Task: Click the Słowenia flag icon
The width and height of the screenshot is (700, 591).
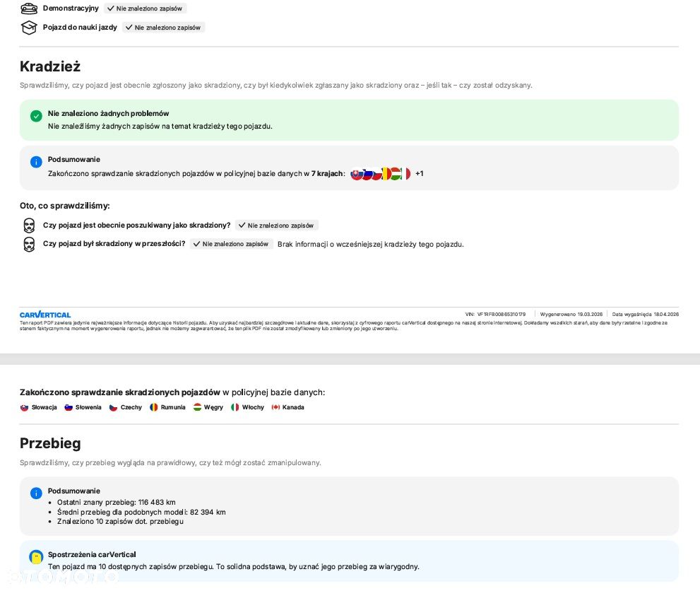Action: [x=69, y=407]
